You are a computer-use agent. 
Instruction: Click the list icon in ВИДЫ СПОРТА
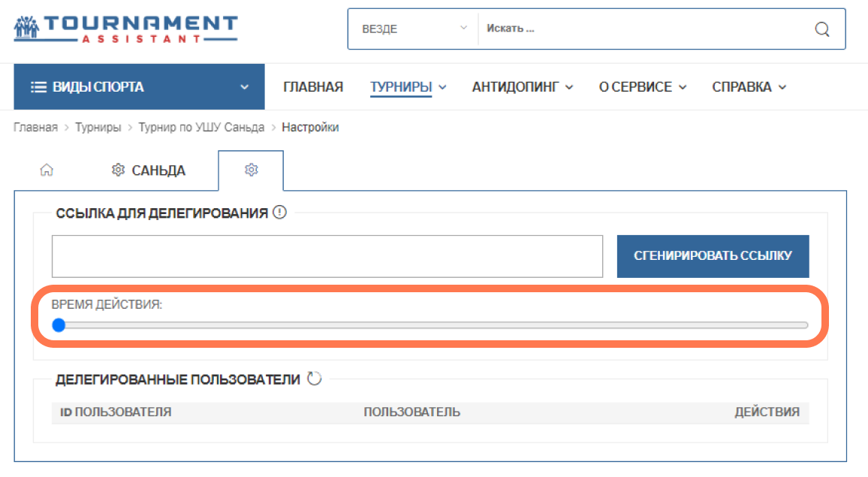pos(38,87)
